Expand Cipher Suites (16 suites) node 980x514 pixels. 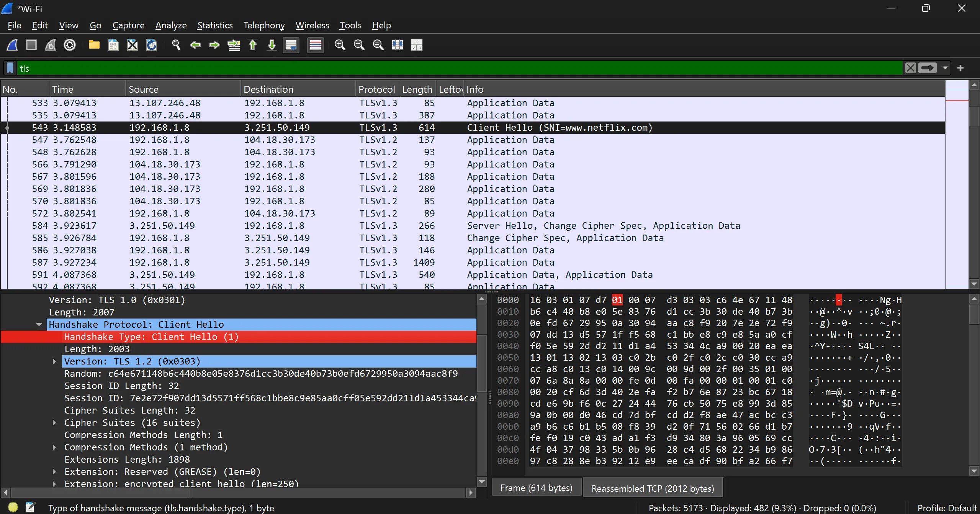[54, 423]
